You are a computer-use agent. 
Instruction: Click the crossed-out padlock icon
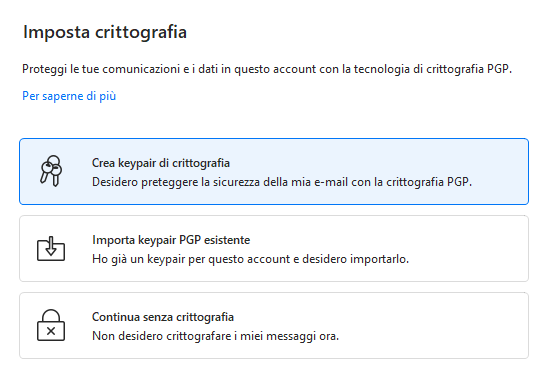click(51, 325)
